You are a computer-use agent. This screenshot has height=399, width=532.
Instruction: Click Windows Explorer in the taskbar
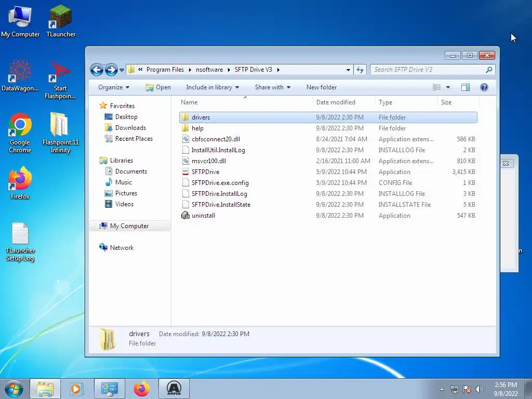pyautogui.click(x=45, y=389)
